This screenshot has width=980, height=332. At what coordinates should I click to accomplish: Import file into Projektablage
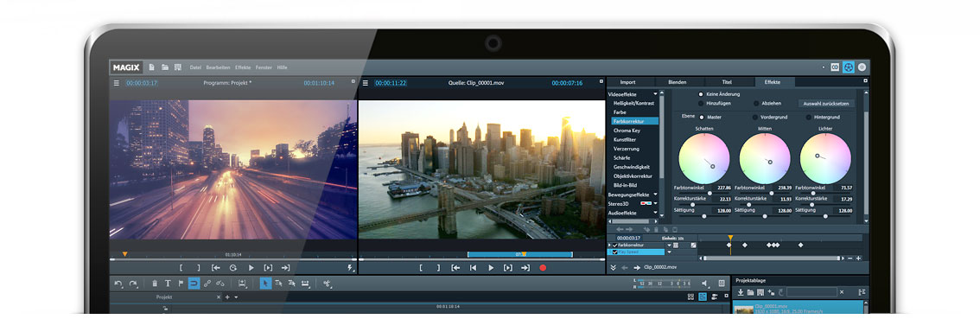tap(741, 292)
